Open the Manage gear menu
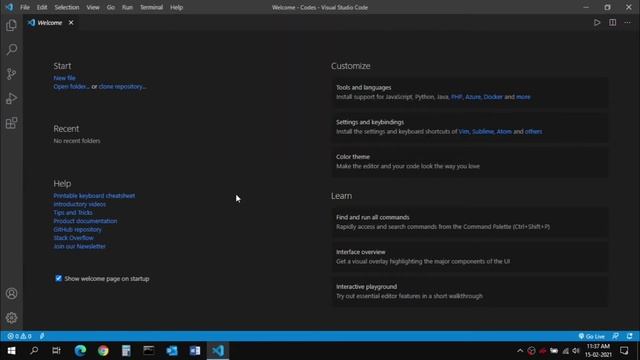640x360 pixels. tap(11, 318)
